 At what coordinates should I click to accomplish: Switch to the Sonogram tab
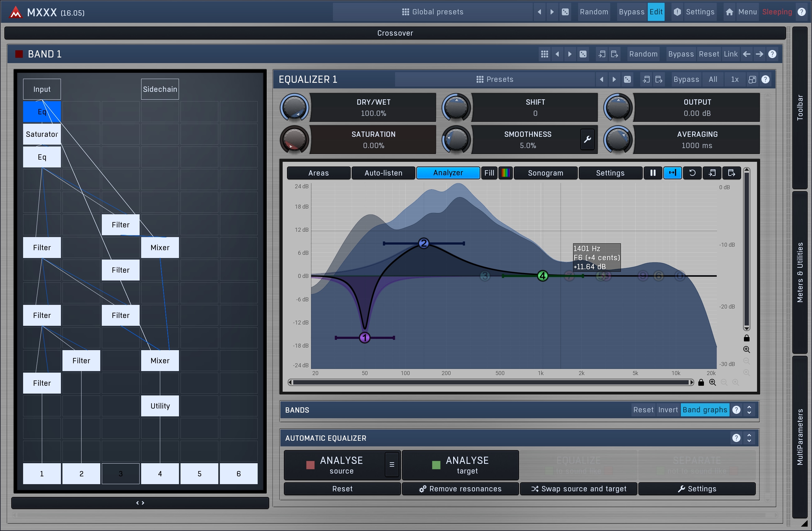(545, 173)
